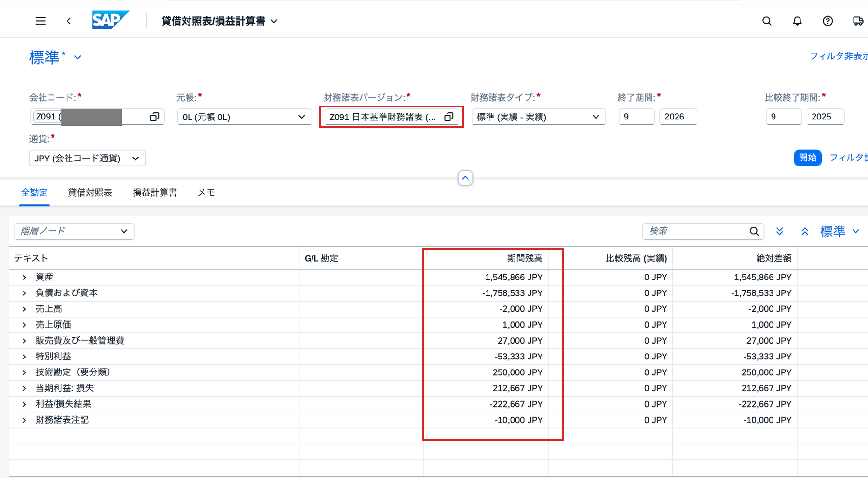Screen dimensions: 868x478
Task: Switch to the 貸借対照表 tab
Action: [90, 193]
